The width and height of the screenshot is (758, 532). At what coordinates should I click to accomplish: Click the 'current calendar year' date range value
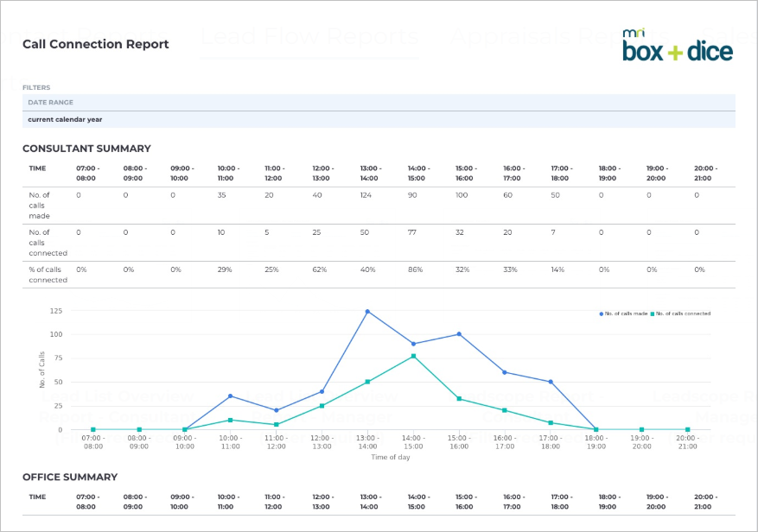coord(65,119)
